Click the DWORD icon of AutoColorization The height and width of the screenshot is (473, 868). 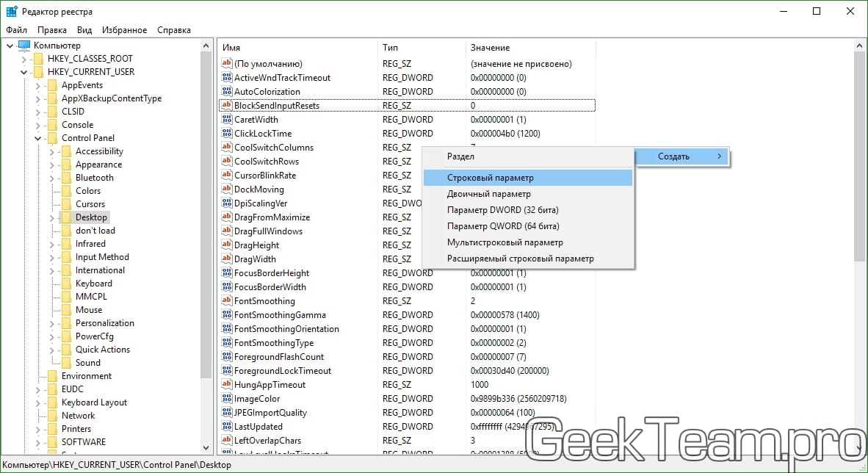pos(226,91)
